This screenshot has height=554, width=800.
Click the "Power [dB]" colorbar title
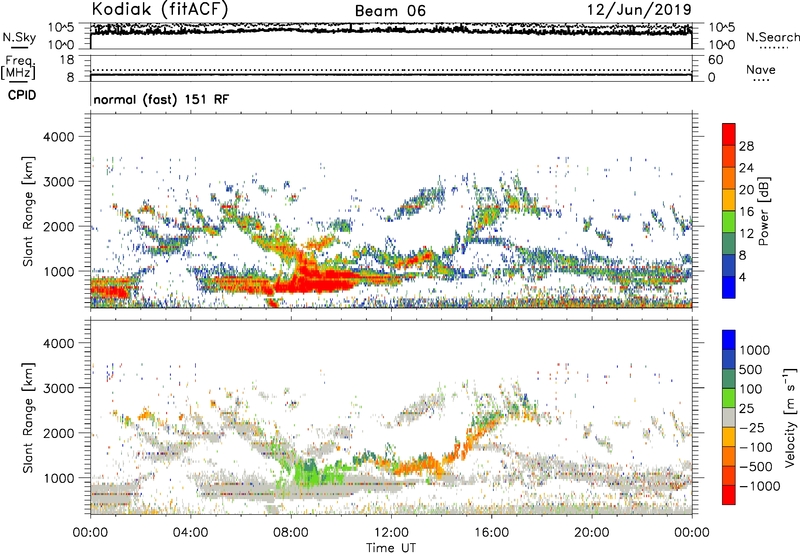[x=764, y=211]
